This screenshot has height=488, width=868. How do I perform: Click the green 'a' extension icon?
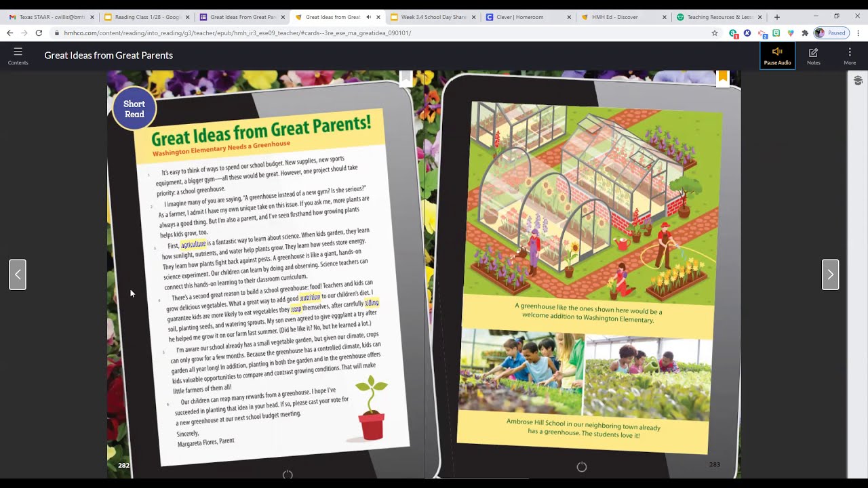point(733,33)
